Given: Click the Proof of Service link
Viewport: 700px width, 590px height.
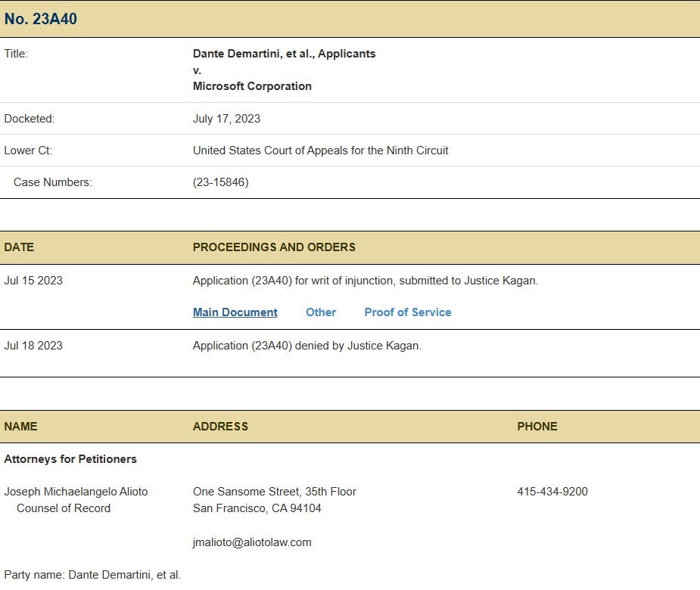Looking at the screenshot, I should coord(408,312).
